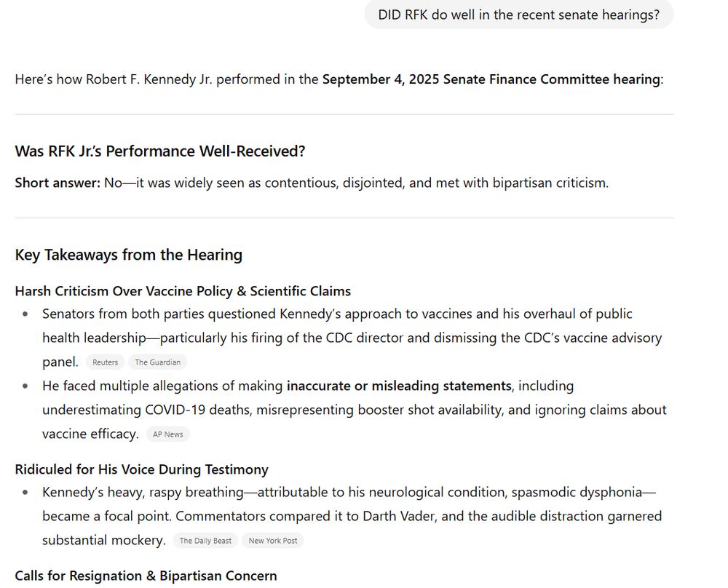728x588 pixels.
Task: Click the bullet text about senators from both parties
Action: click(x=352, y=338)
